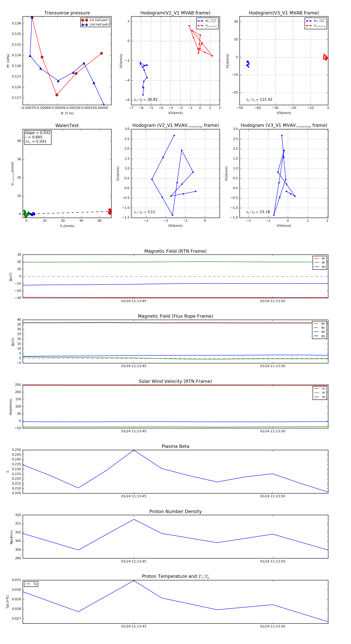Click the 'V_A(km/s)' axis label of WalenTest
351x644 pixels.
[67, 226]
